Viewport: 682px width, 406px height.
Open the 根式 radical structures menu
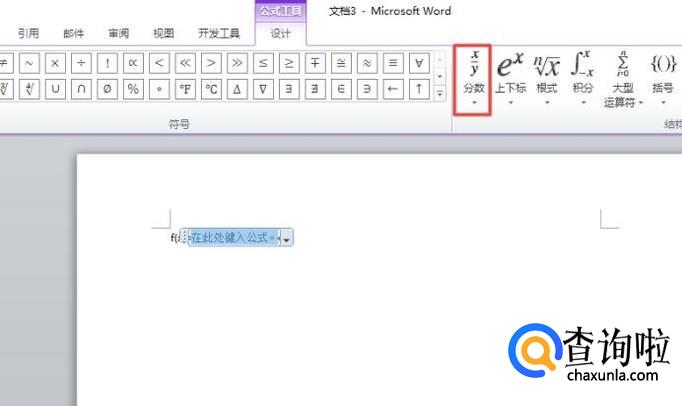(547, 79)
